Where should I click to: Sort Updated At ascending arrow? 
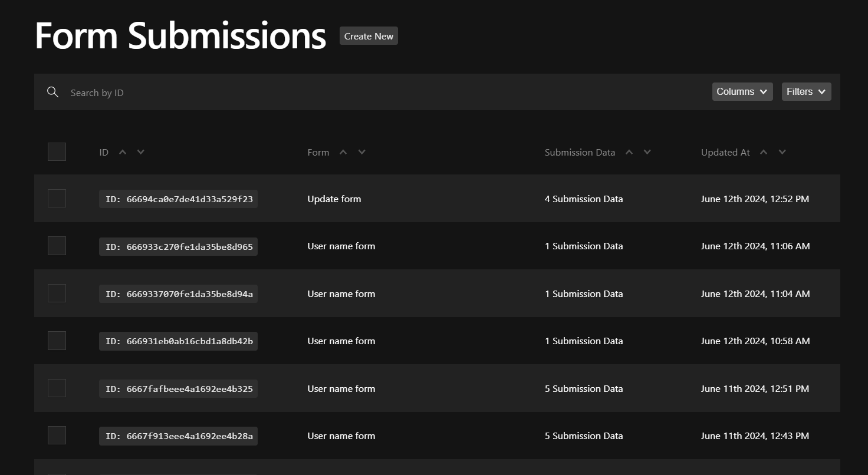coord(764,152)
